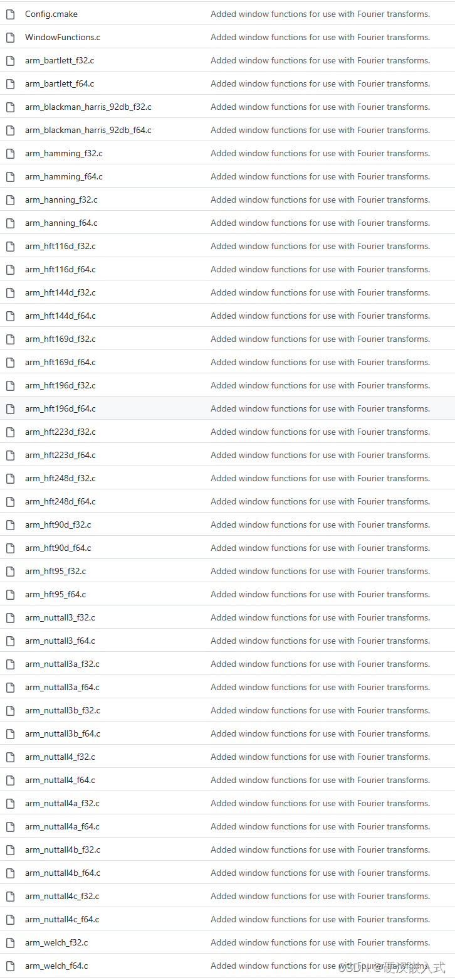Click the file icon beside arm_hanning_f64.c
Image resolution: width=455 pixels, height=980 pixels.
[x=10, y=223]
